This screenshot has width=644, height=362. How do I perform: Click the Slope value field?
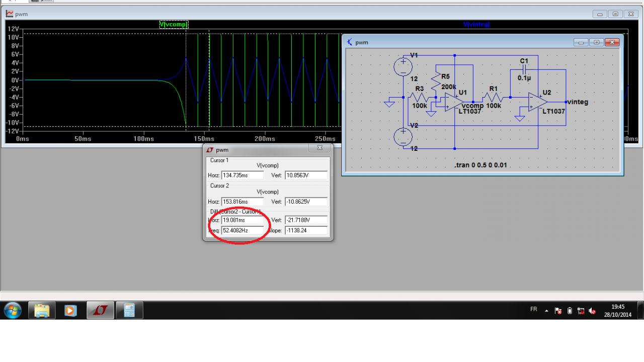(306, 231)
